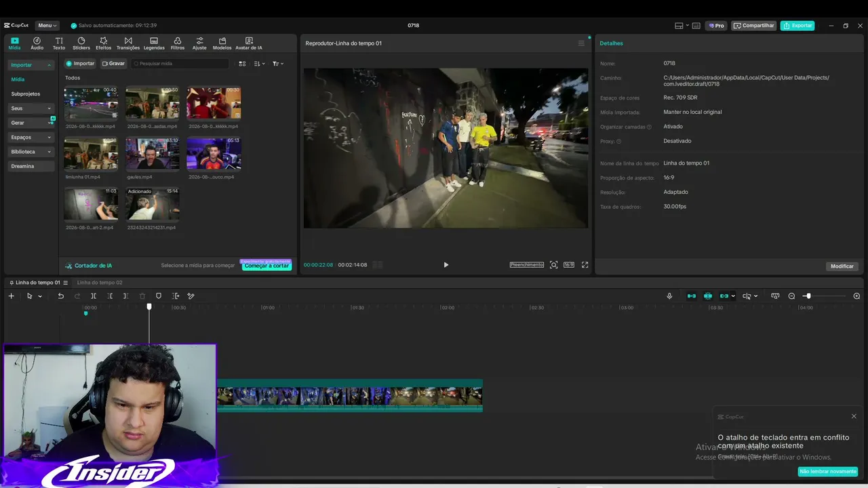Viewport: 868px width, 488px height.
Task: Select Mídia in the sidebar
Action: (18, 79)
